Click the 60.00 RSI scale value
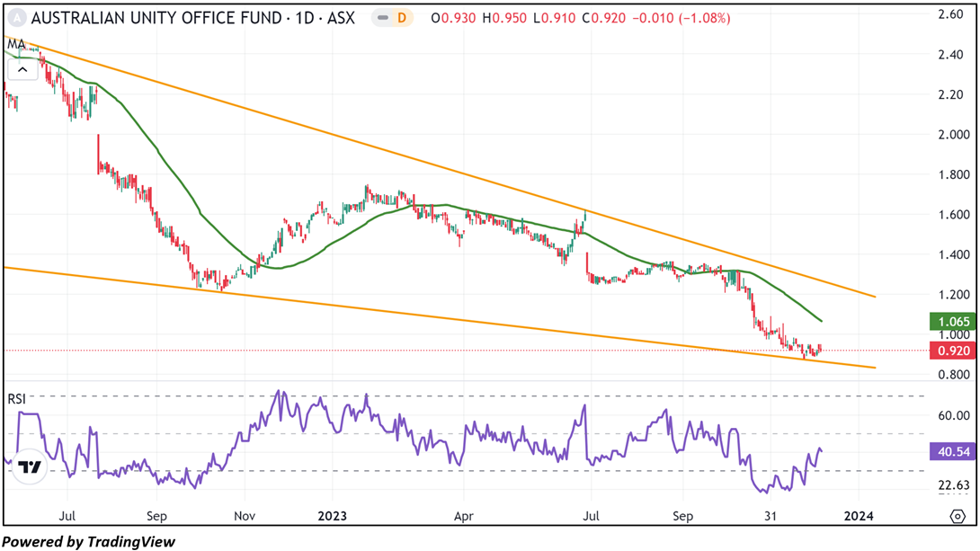980x551 pixels. click(954, 415)
